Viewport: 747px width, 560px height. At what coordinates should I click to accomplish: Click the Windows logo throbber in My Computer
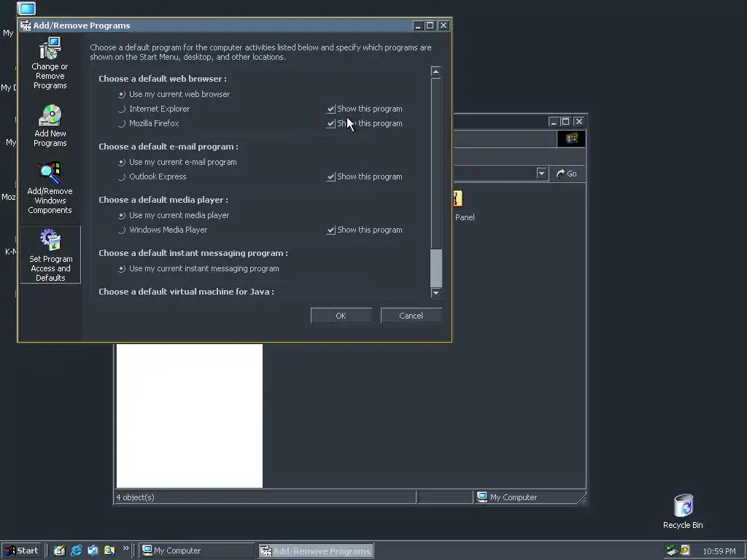571,139
